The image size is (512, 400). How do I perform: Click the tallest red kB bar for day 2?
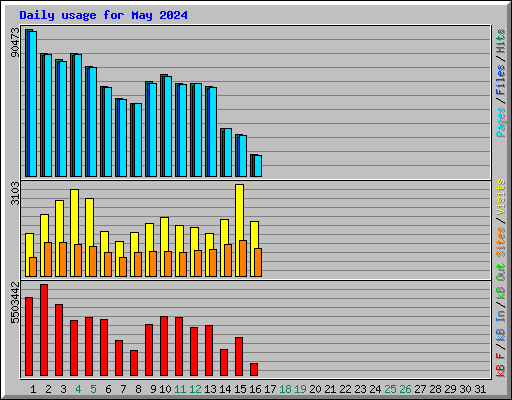coord(44,330)
